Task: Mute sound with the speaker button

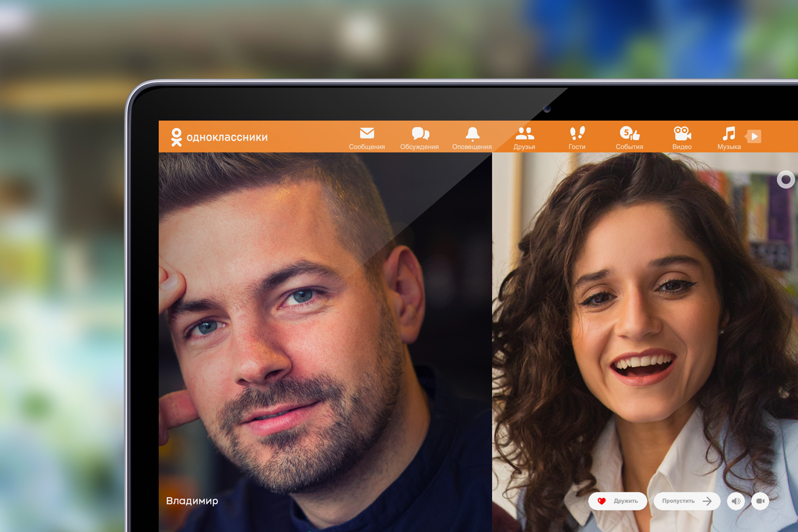Action: pos(736,501)
